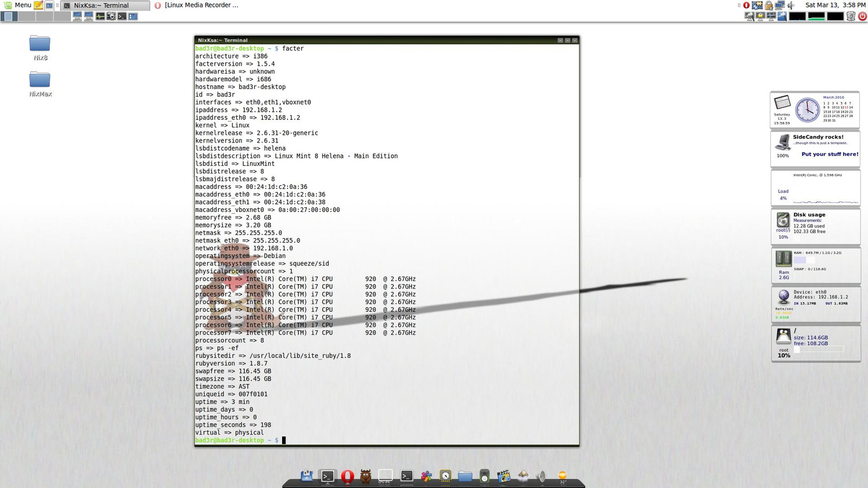Click the 'processorcount => 8' line
The image size is (868, 488).
pyautogui.click(x=229, y=341)
